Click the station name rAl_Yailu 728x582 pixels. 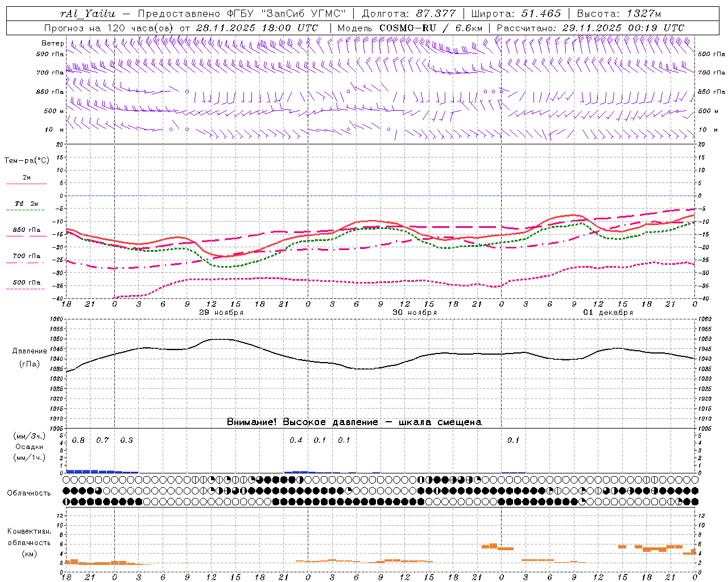88,14
